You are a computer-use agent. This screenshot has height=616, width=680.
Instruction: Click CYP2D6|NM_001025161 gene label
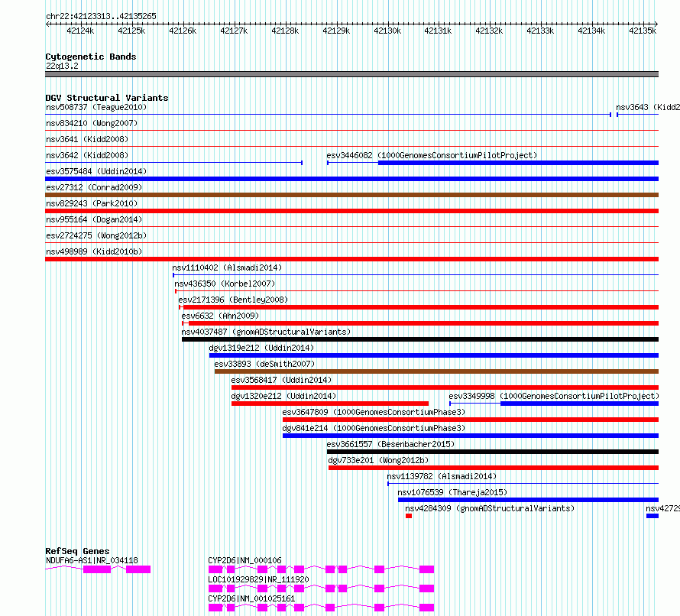251,598
